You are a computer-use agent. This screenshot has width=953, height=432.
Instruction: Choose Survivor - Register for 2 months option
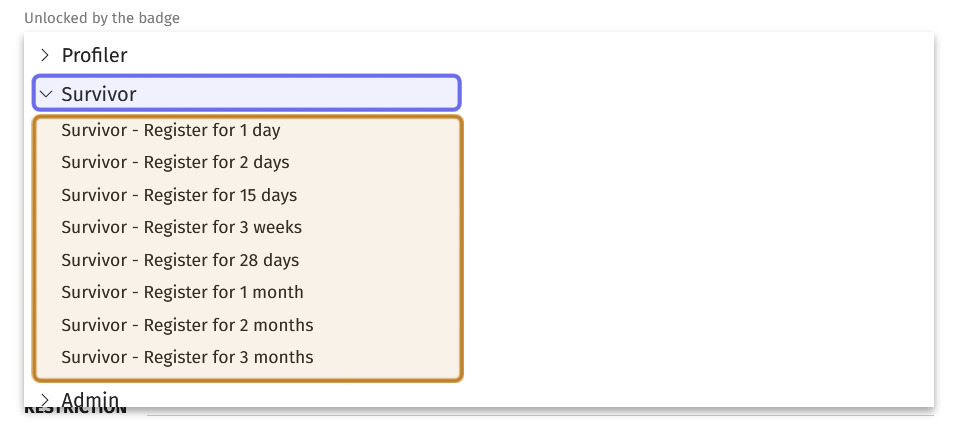tap(187, 325)
